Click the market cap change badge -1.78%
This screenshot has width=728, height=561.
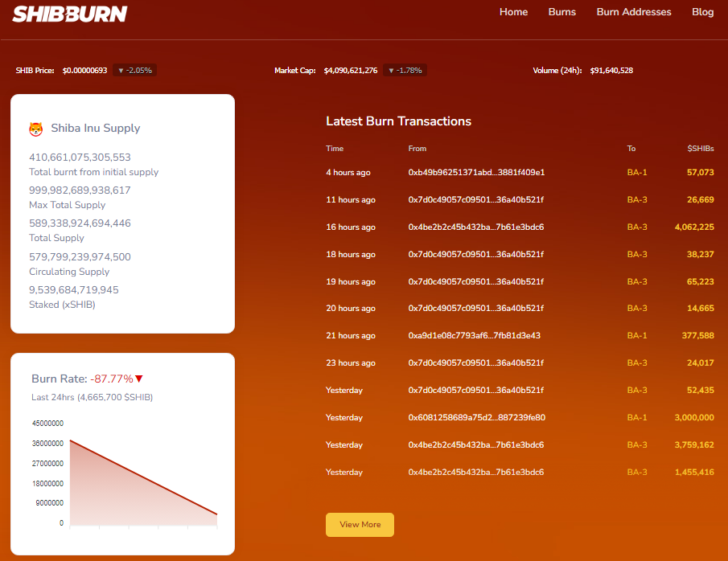[405, 71]
